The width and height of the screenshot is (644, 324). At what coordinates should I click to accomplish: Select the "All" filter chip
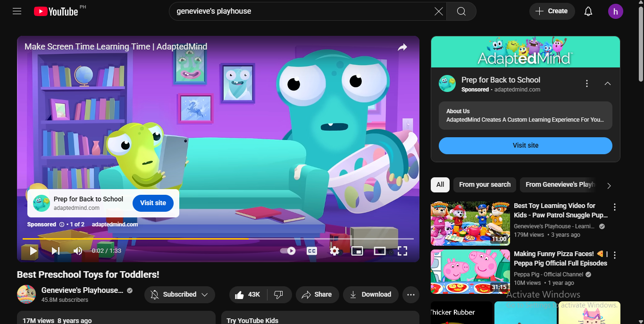[440, 185]
